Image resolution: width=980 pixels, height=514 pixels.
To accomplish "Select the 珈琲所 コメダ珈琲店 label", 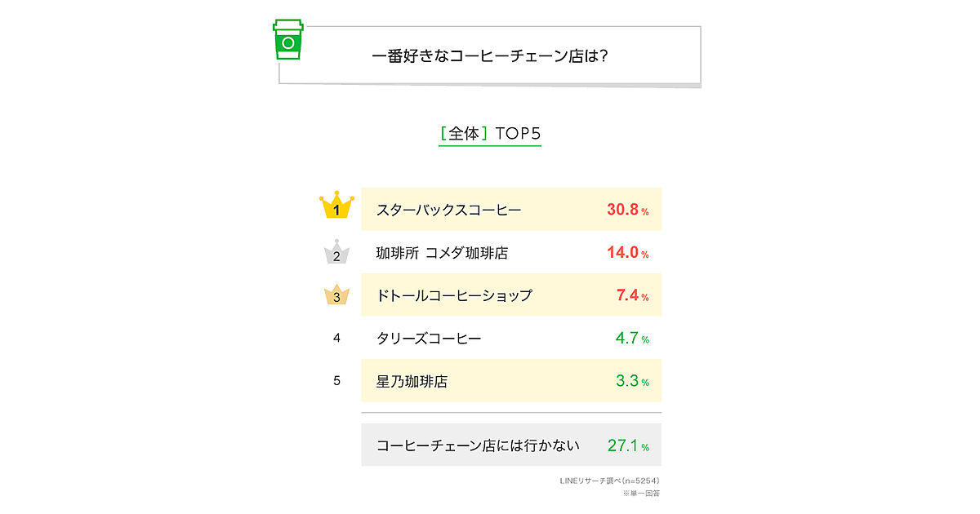I will click(x=442, y=253).
